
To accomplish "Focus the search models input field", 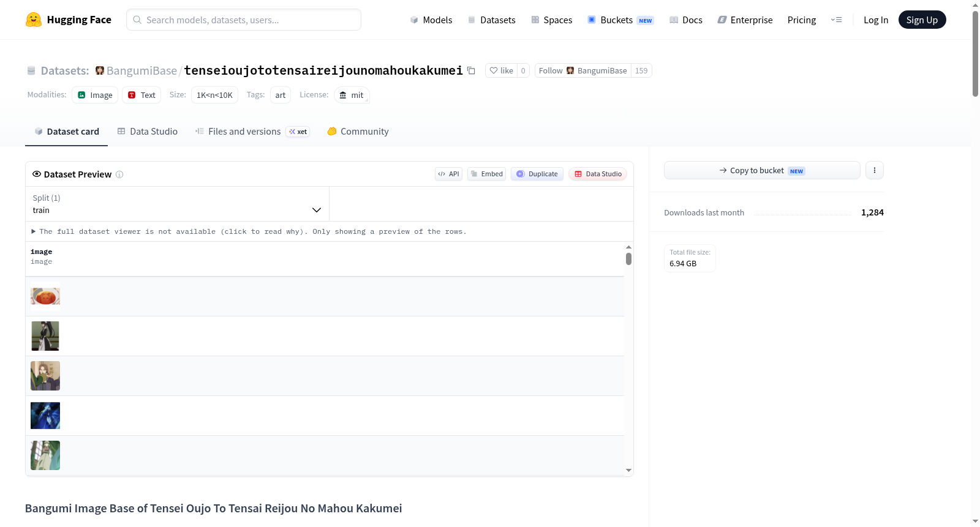I will pos(244,20).
